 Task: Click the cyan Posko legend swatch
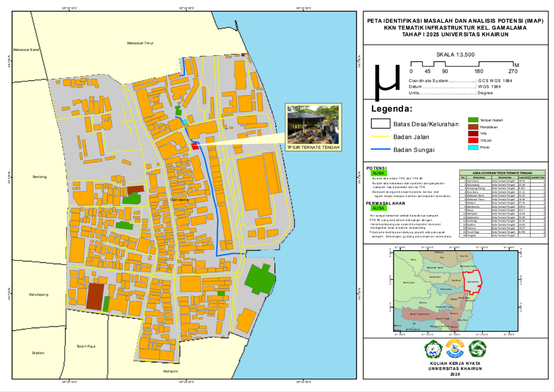(x=473, y=147)
